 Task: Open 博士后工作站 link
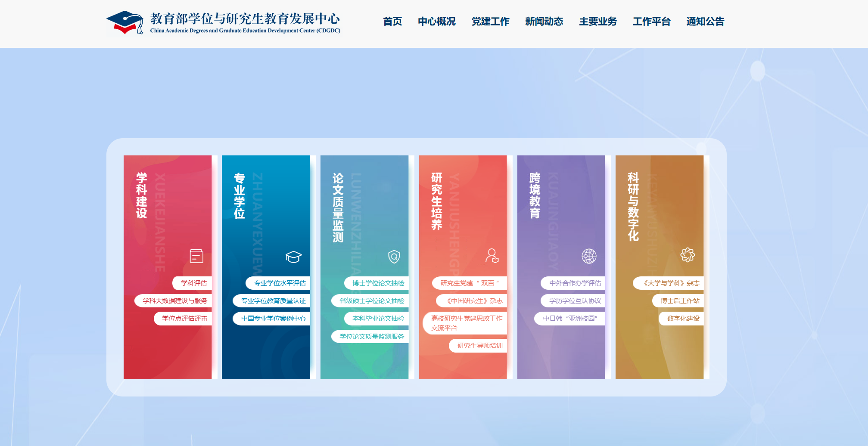pos(678,301)
